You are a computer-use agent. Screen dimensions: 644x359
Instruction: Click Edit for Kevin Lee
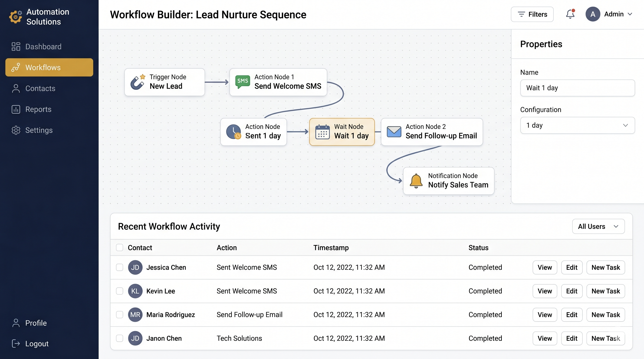[x=572, y=291]
